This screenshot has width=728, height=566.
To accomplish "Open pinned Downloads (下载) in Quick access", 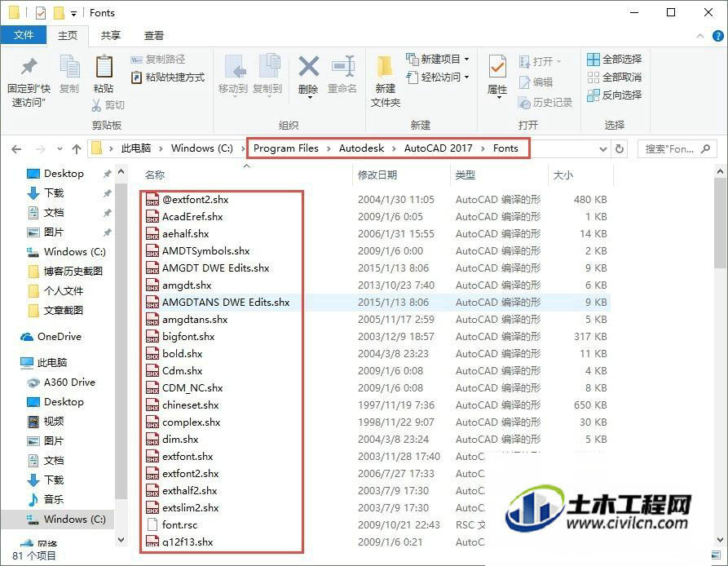I will point(54,193).
